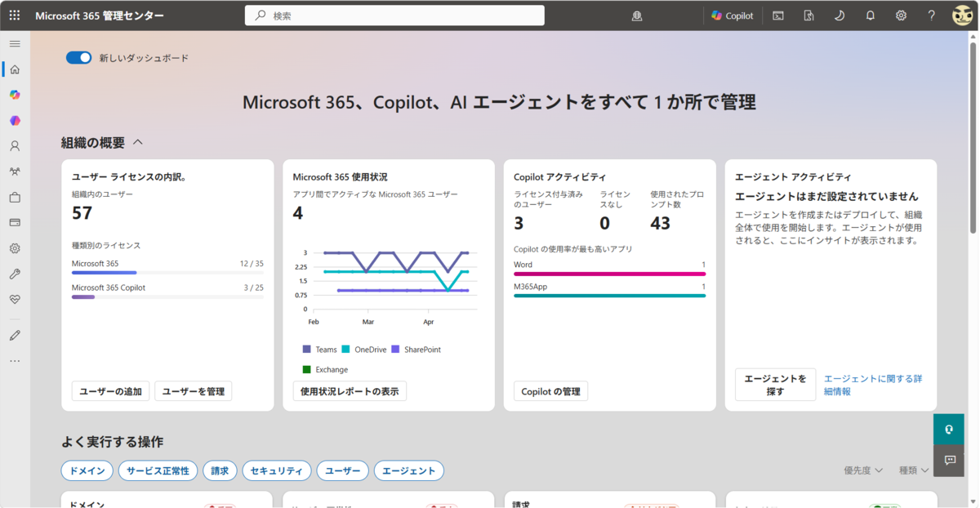Screen dimensions: 980x508
Task: Open the Marketplace bag sidebar icon
Action: pyautogui.click(x=15, y=198)
